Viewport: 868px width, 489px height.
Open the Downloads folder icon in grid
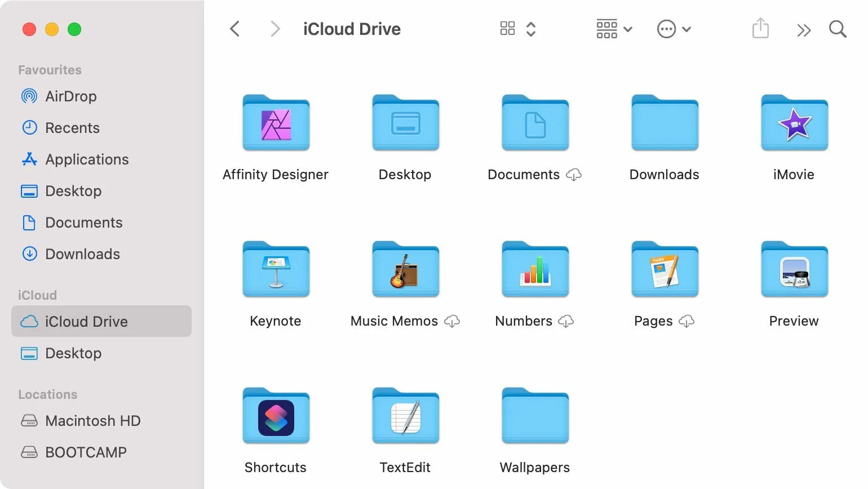[665, 122]
